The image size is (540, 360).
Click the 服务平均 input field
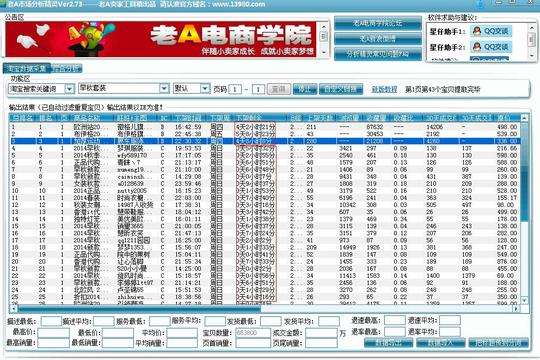point(215,321)
